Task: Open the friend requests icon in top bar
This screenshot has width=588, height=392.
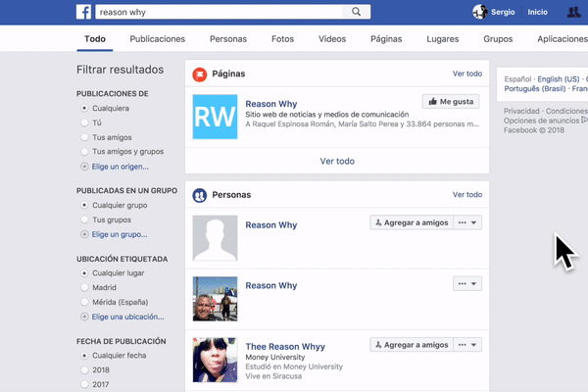Action: [x=573, y=12]
